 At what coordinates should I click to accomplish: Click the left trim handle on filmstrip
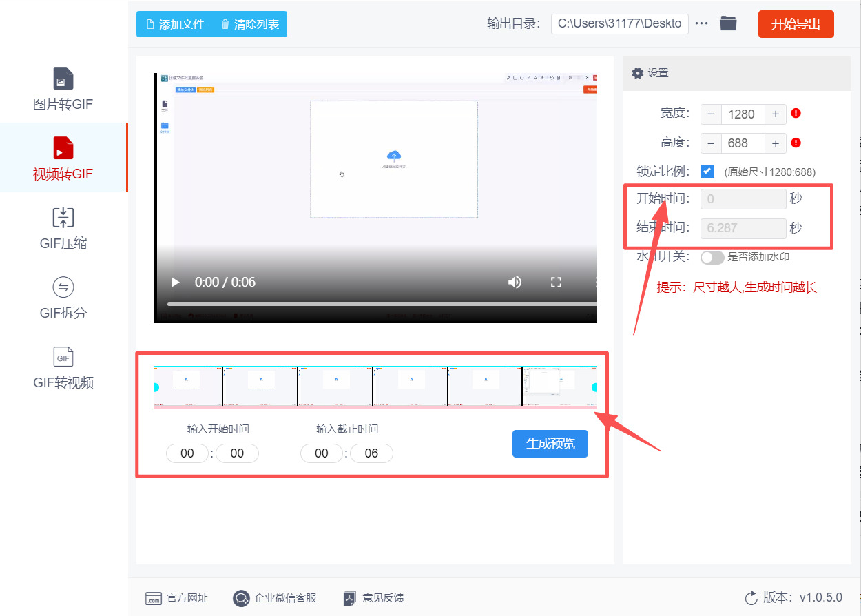156,387
